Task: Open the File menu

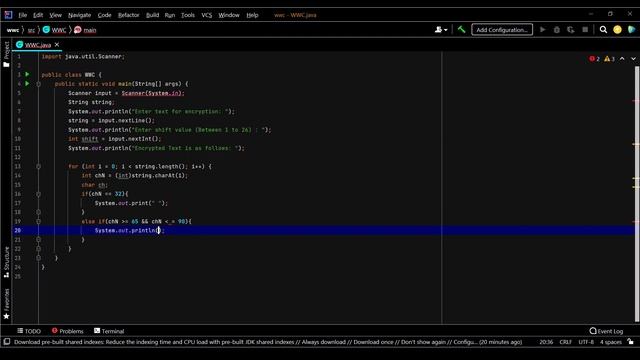Action: (22, 15)
